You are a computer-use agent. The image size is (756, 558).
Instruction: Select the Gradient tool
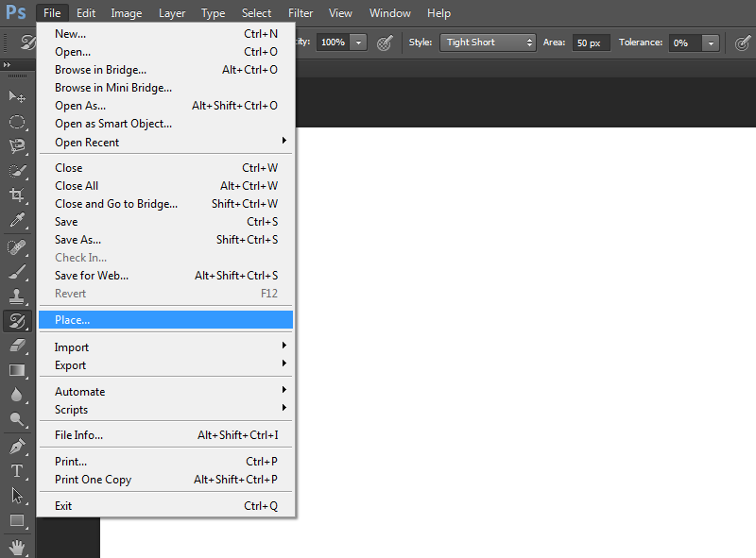pyautogui.click(x=17, y=370)
